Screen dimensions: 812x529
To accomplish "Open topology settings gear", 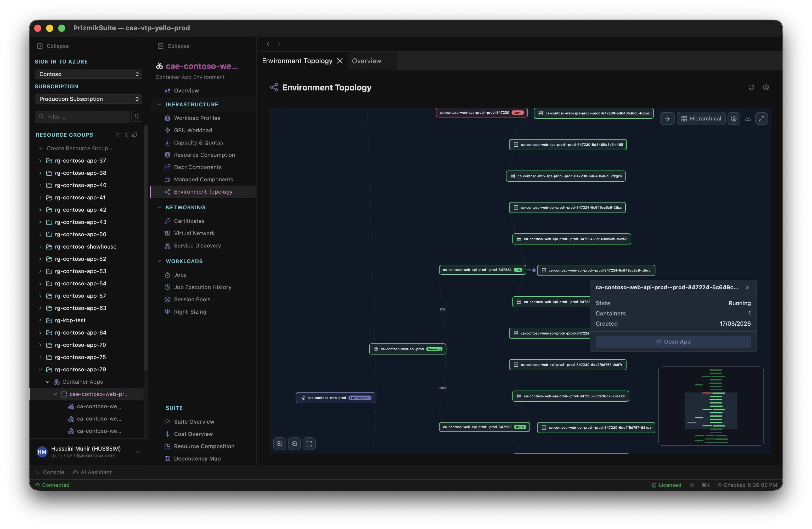I will click(734, 119).
